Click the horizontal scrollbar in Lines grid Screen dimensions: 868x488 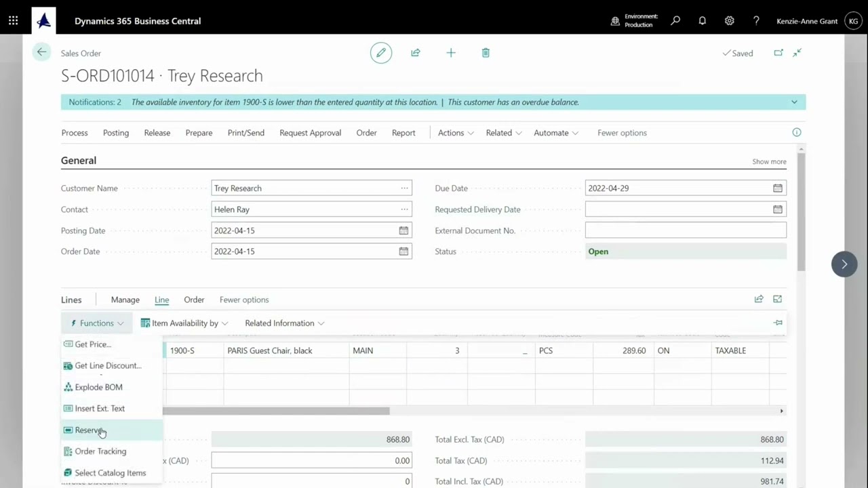pyautogui.click(x=276, y=411)
